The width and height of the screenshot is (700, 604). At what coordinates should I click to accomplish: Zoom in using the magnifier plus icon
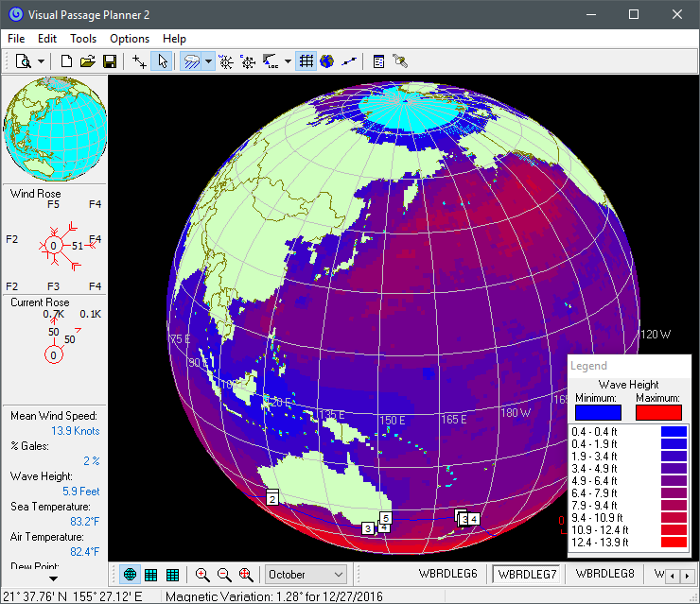[x=202, y=575]
